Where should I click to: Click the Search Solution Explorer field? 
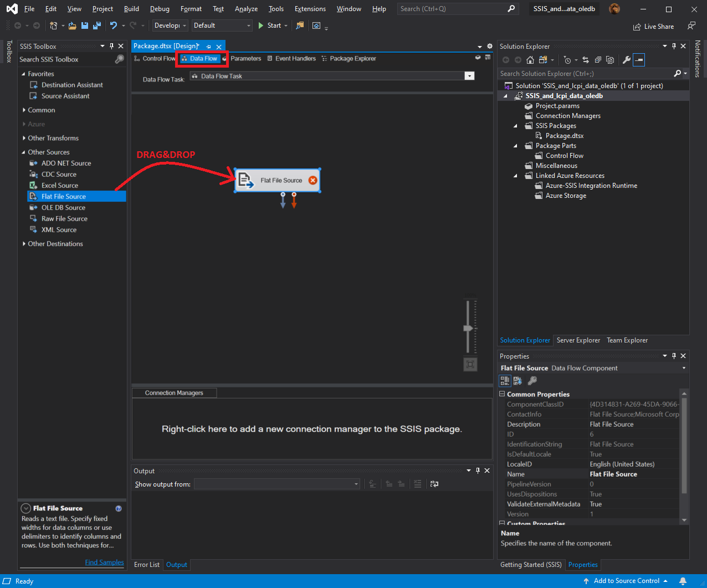click(x=593, y=73)
